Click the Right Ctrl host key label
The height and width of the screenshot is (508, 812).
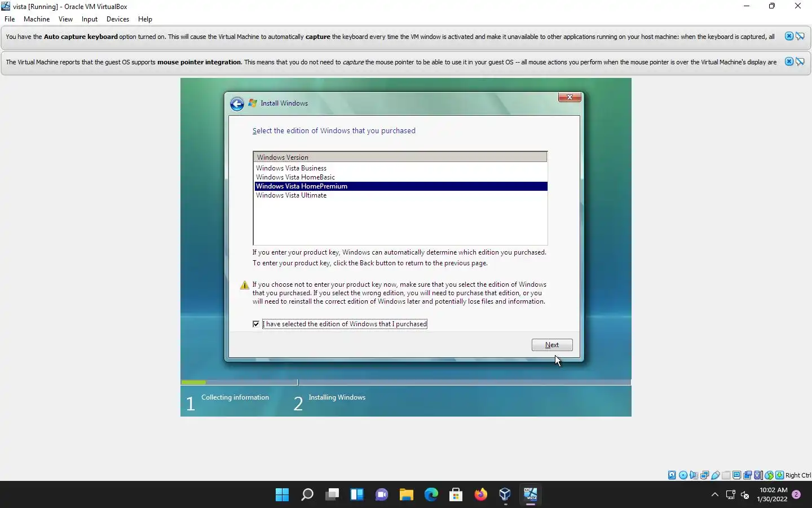(x=798, y=475)
